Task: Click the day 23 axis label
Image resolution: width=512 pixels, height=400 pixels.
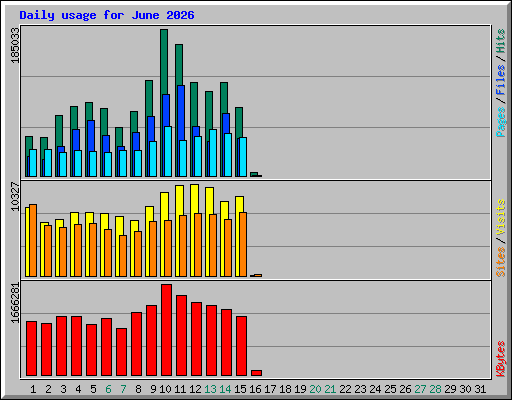Action: pyautogui.click(x=360, y=389)
